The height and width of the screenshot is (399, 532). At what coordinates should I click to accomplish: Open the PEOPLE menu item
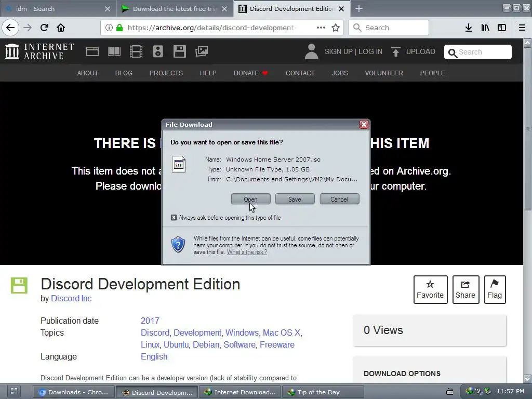click(x=433, y=73)
